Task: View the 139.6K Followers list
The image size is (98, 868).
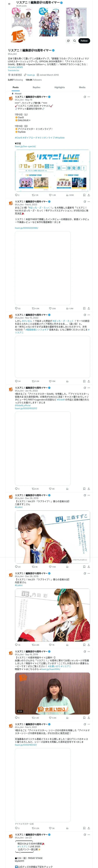Action: pos(34,80)
